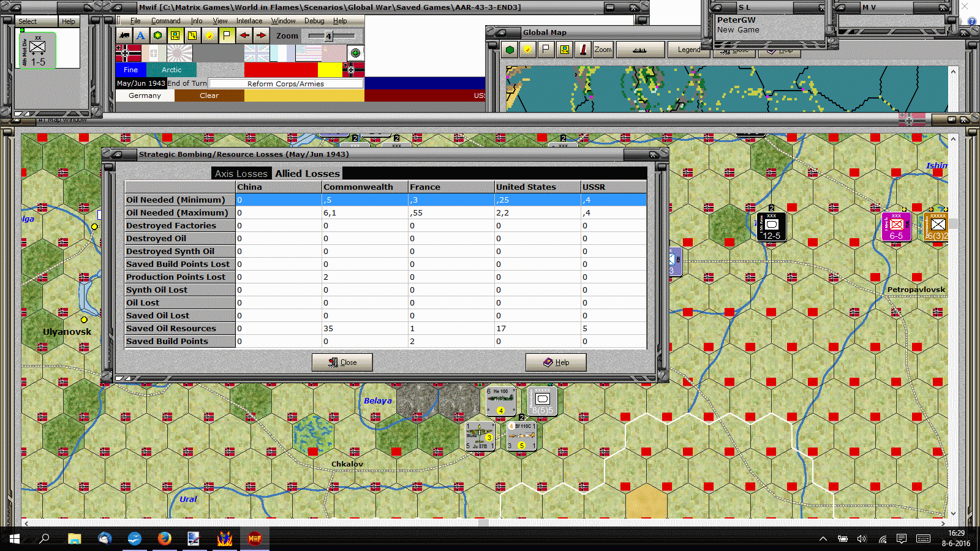Open the Help menu in the main menu bar
The image size is (980, 551).
point(340,21)
